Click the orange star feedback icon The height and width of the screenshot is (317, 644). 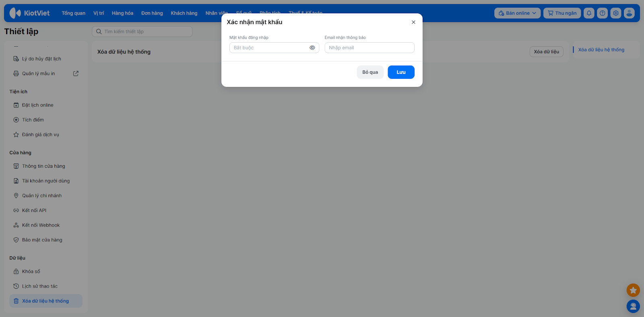click(633, 290)
